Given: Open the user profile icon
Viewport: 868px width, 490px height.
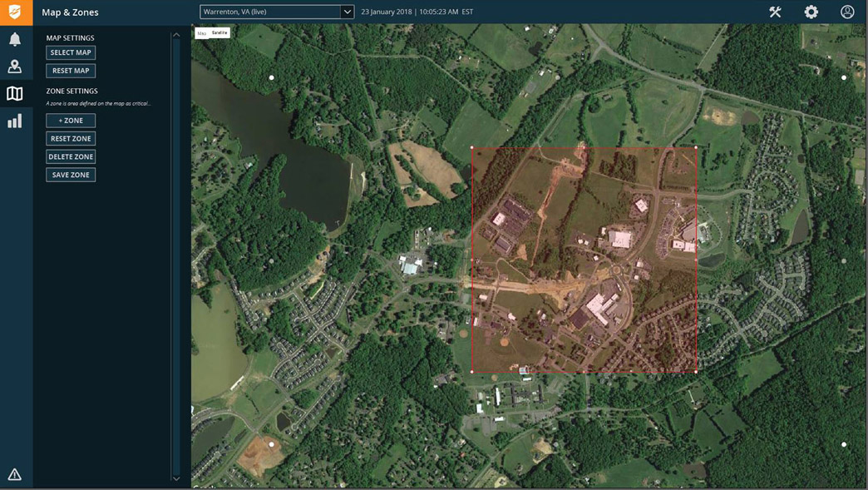Looking at the screenshot, I should pyautogui.click(x=847, y=12).
